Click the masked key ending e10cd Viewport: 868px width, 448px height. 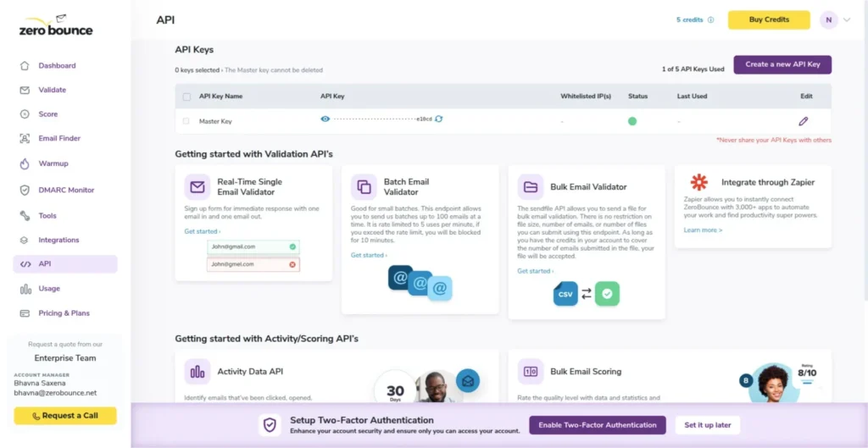pos(382,119)
